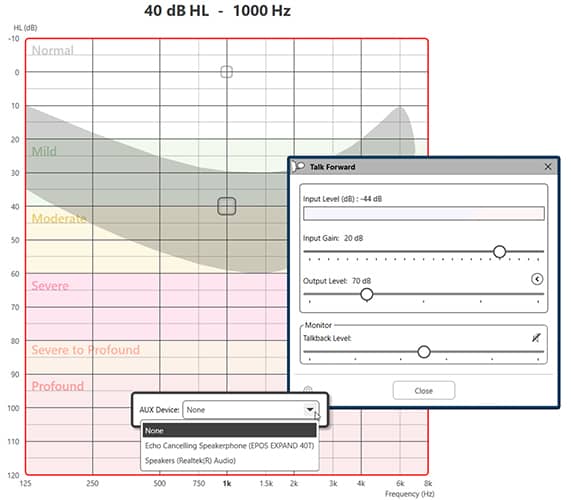Click the Close button in Talk Forward
Viewport: 571px width, 500px height.
tap(424, 390)
